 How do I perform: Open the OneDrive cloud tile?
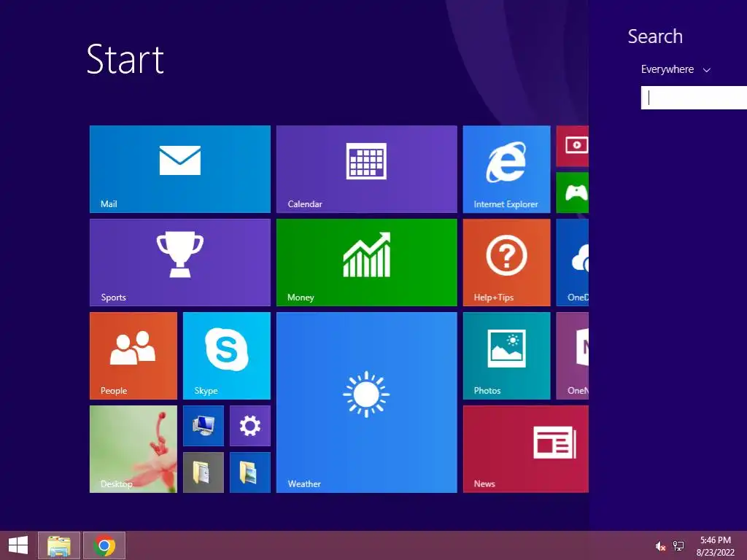pos(572,262)
